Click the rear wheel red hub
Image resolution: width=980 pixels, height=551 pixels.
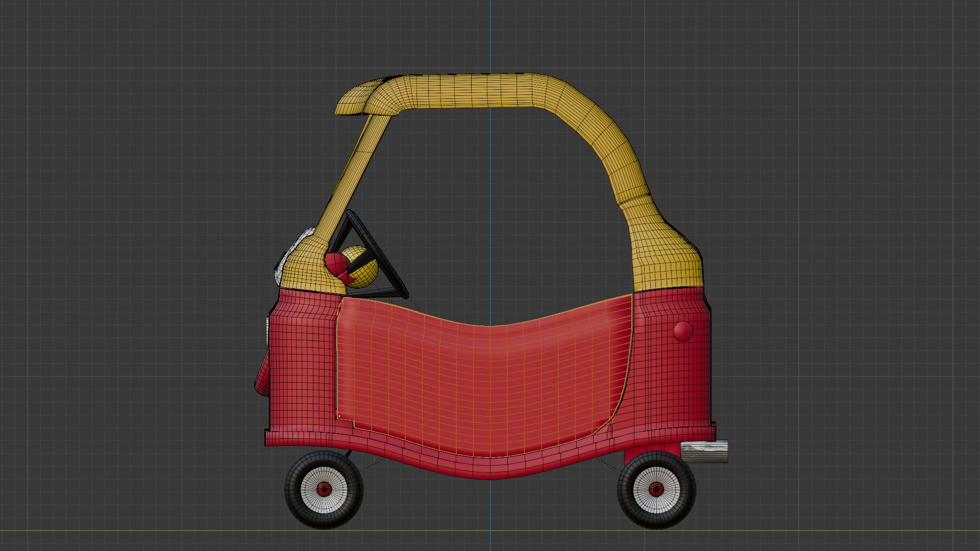click(656, 490)
